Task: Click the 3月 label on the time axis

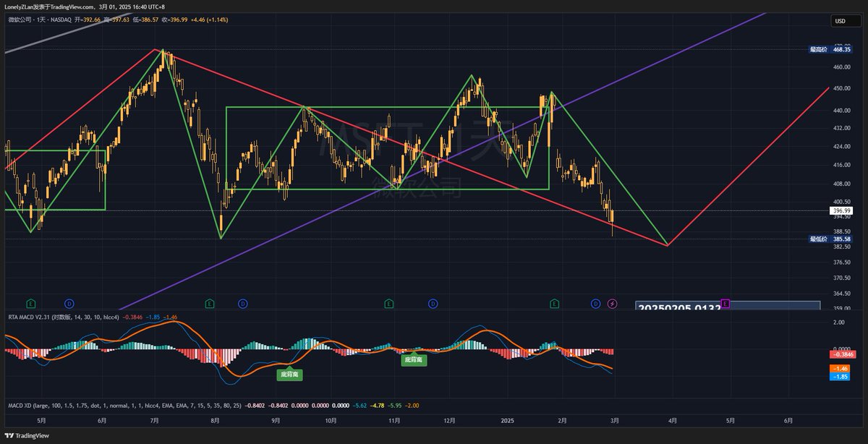Action: [x=613, y=420]
